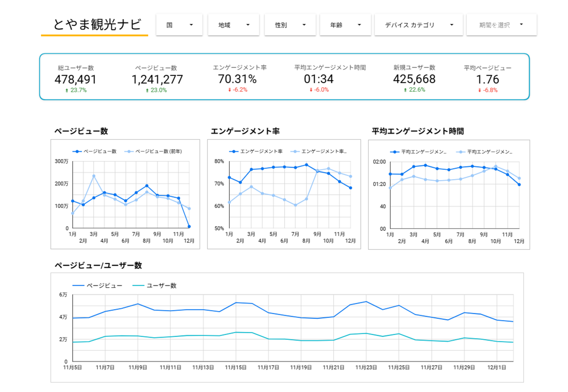Open the 地域 filter dropdown
The image size is (568, 392).
234,25
